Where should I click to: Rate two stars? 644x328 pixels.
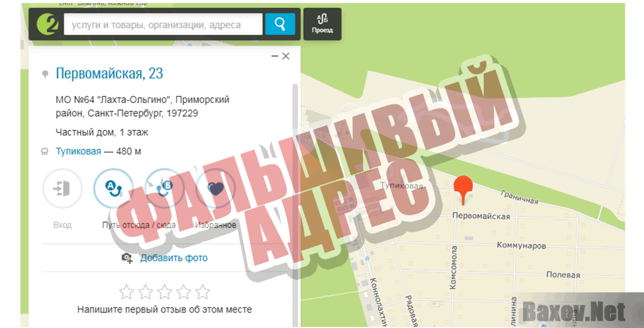point(146,292)
